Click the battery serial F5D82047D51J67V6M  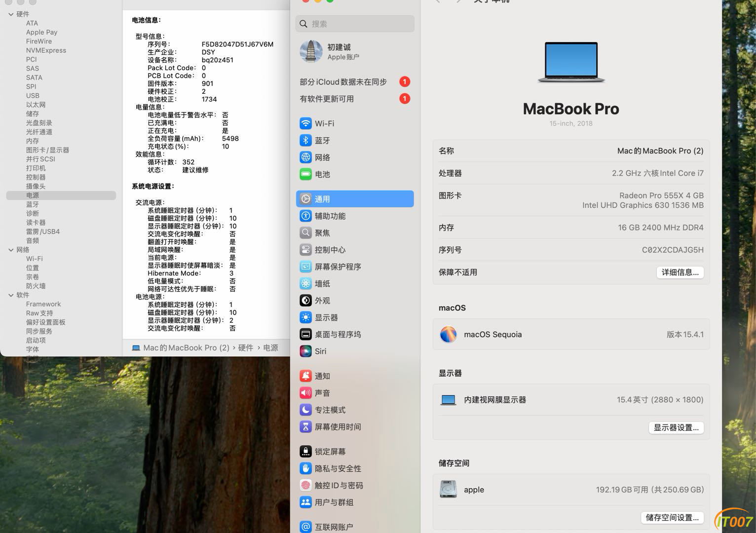237,44
